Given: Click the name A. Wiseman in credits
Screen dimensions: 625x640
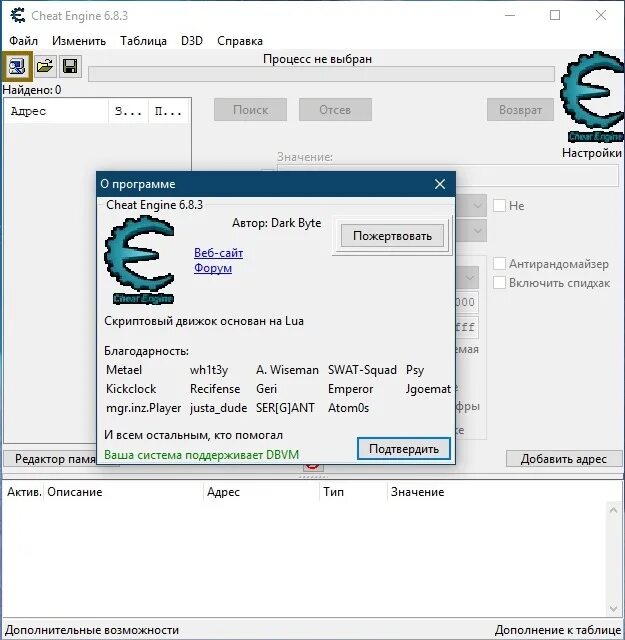Looking at the screenshot, I should [287, 370].
